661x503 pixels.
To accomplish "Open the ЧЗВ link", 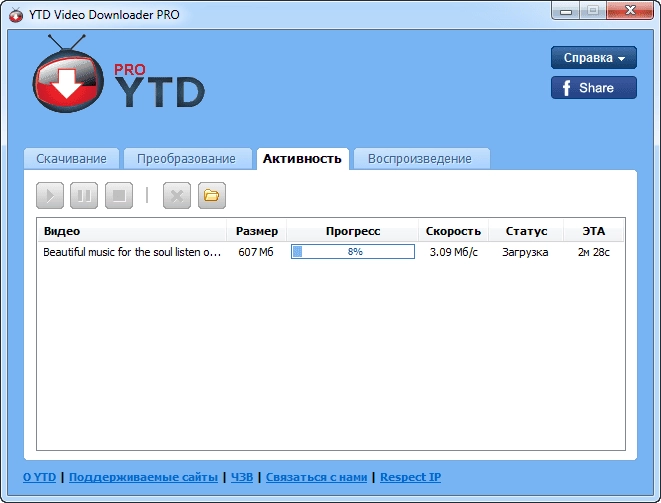I will 242,477.
